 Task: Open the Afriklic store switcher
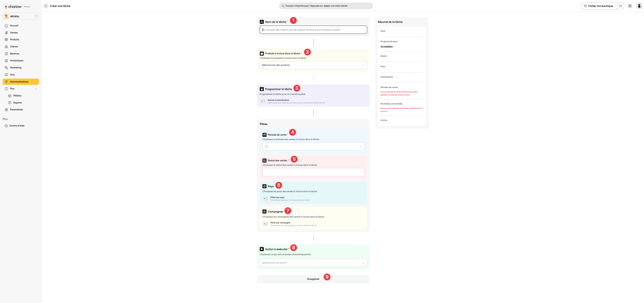click(21, 16)
